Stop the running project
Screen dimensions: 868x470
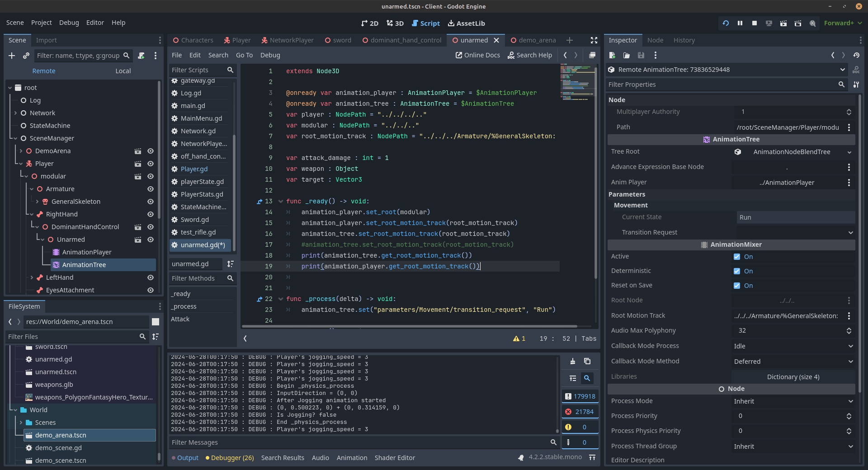(x=755, y=23)
